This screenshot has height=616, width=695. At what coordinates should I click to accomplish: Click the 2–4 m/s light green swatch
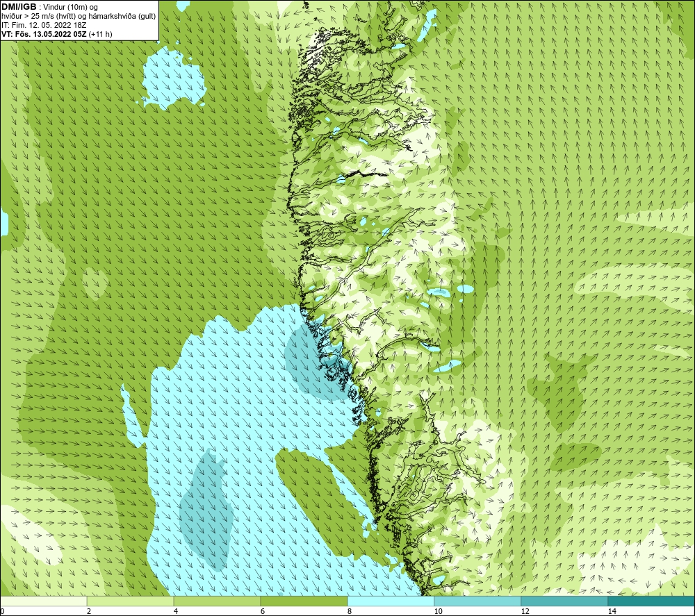[x=131, y=601]
